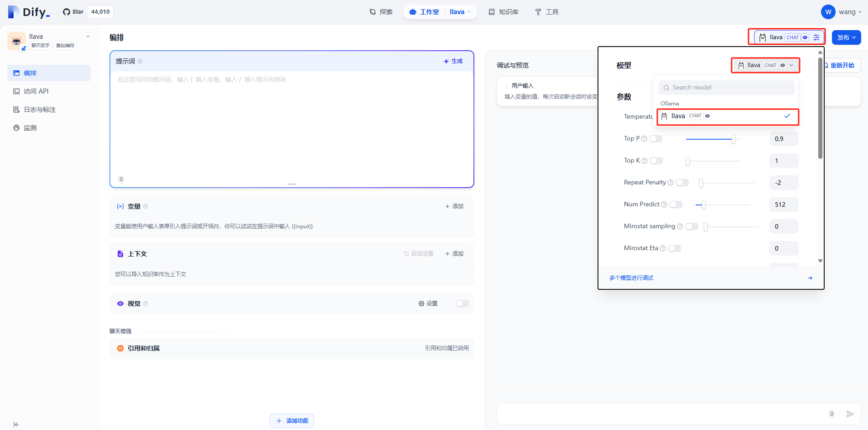Toggle the 视觉 vision switch
This screenshot has width=868, height=430.
[x=463, y=304]
